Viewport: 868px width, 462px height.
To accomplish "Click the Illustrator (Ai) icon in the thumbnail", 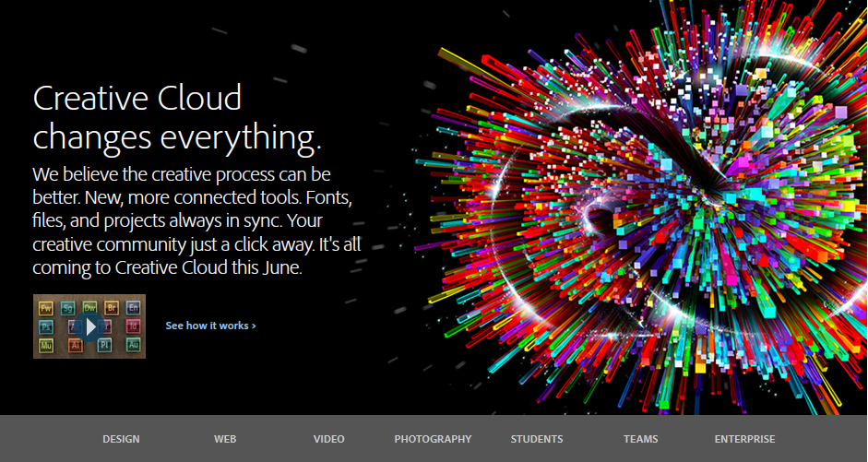I will (x=76, y=346).
